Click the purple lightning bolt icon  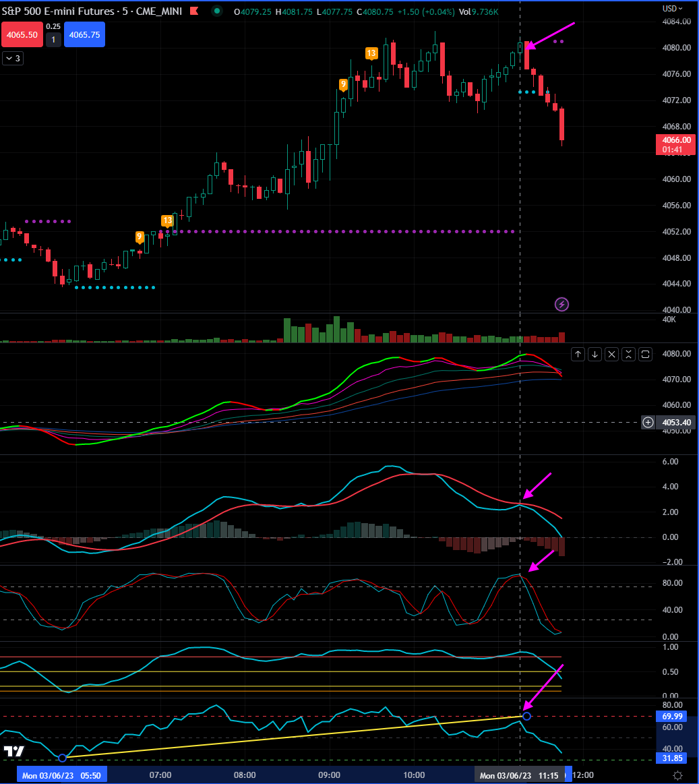561,304
